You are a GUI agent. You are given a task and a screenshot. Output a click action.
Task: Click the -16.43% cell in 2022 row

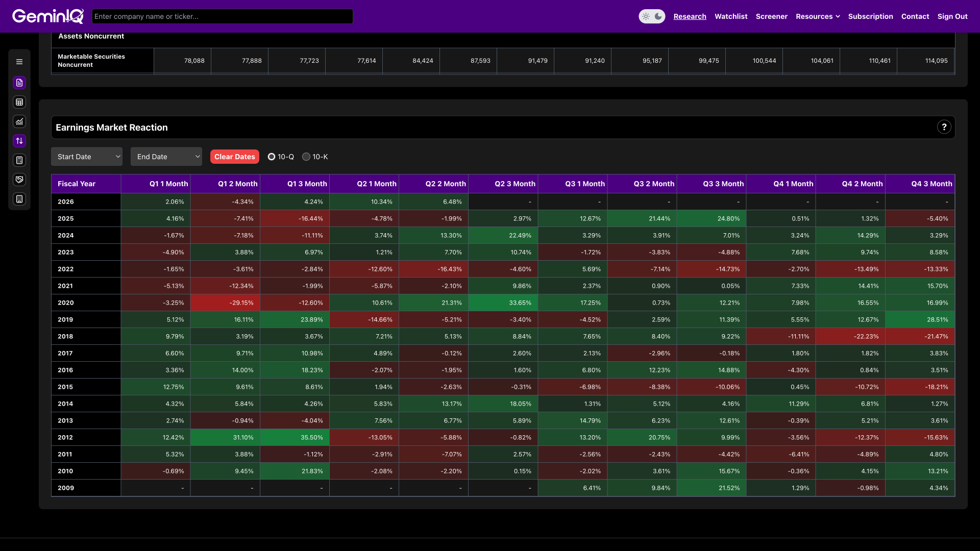[x=433, y=269]
